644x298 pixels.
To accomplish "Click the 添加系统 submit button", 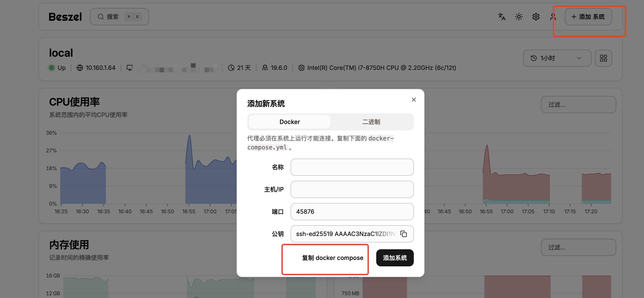I will (395, 258).
